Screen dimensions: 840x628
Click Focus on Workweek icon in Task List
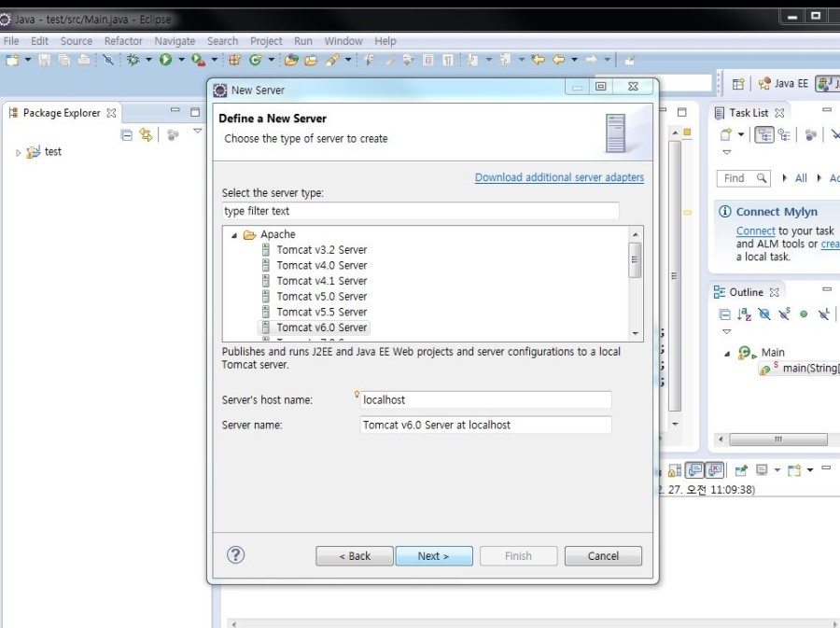(811, 135)
